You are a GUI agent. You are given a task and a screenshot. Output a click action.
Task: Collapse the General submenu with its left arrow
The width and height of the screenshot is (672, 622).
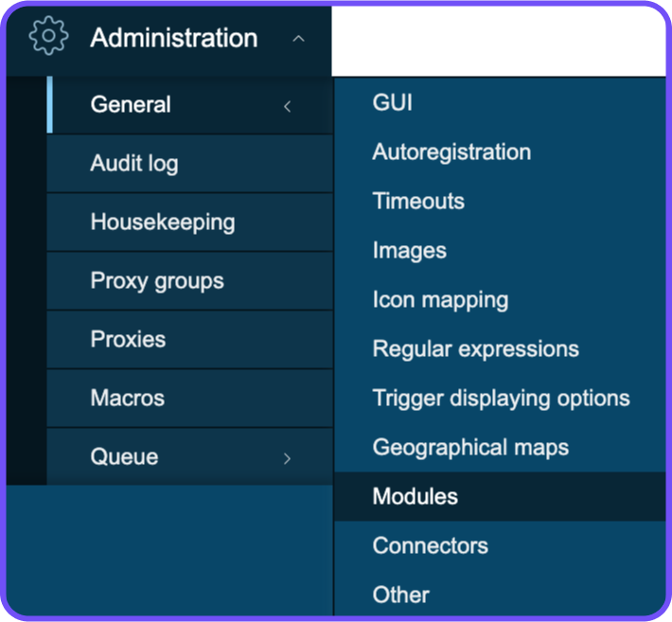[287, 106]
